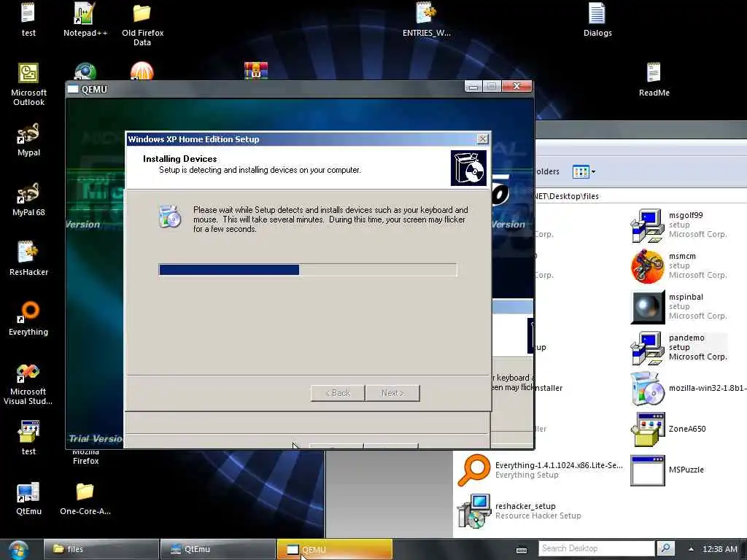Viewport: 747px width, 560px height.
Task: Open the on-screen keyboard tray icon
Action: tap(522, 550)
